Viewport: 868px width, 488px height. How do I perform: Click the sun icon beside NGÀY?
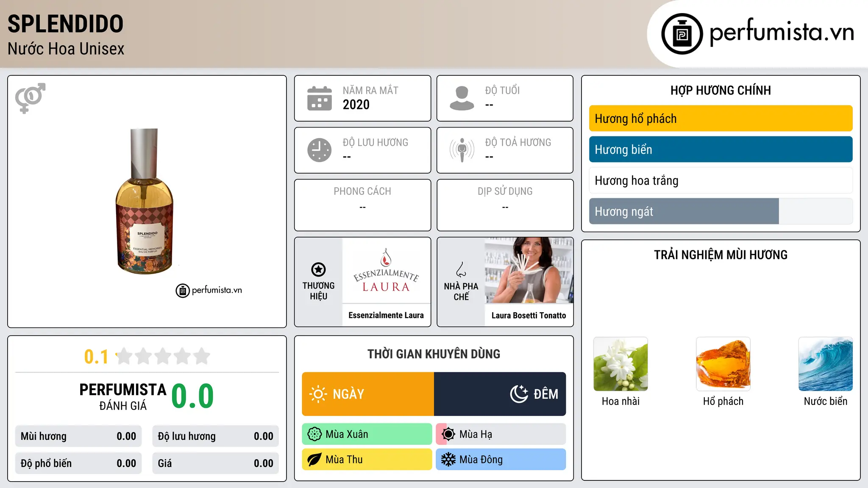coord(318,394)
